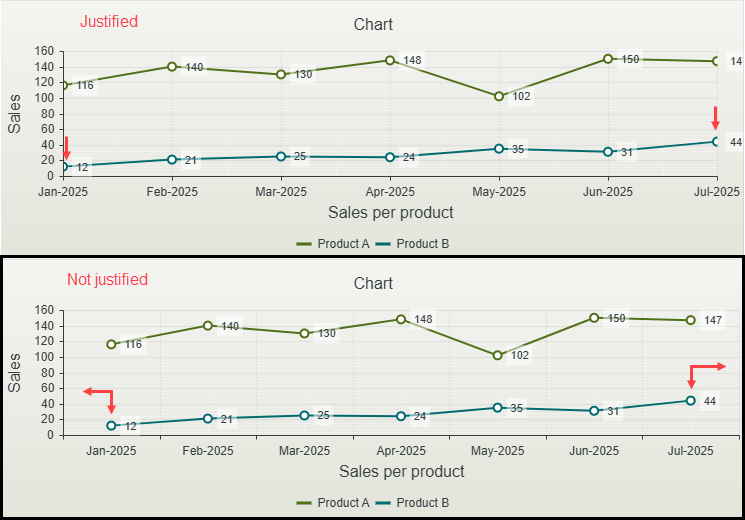Pick Product B March point (25) in bottom chart
Image resolution: width=745 pixels, height=520 pixels.
click(304, 415)
